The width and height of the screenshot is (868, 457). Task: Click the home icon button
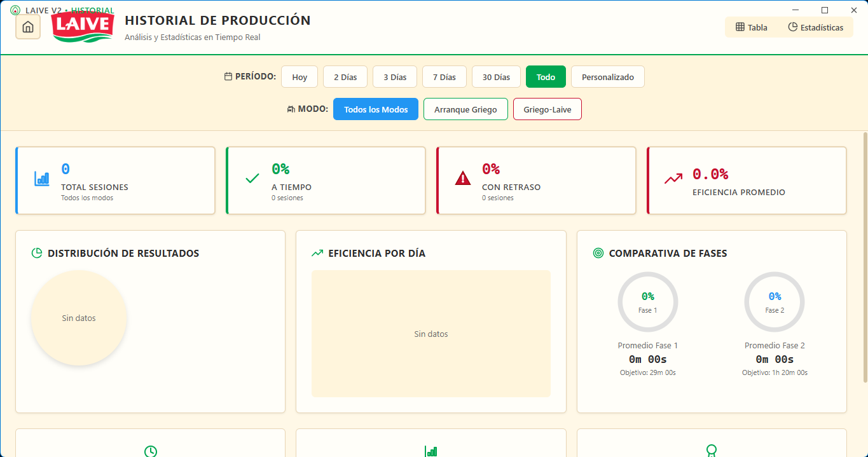tap(28, 27)
